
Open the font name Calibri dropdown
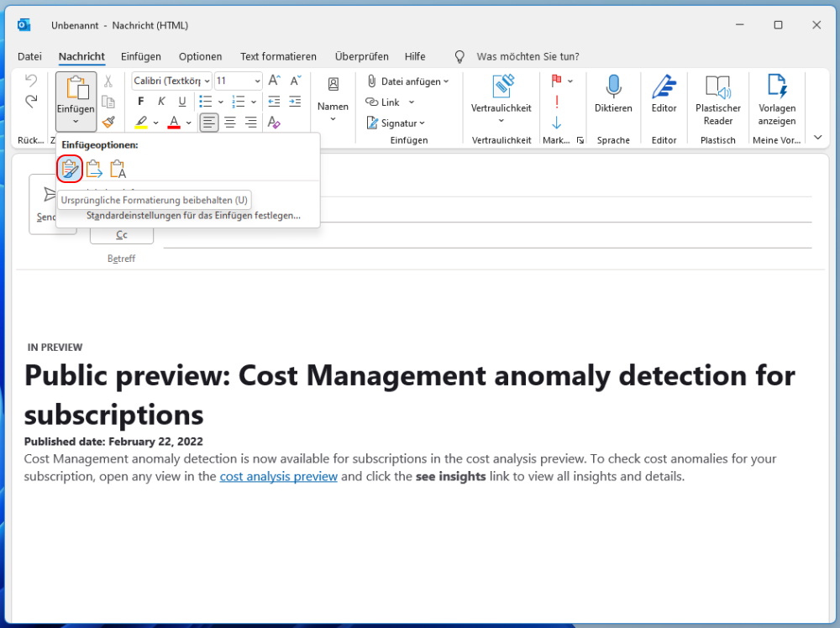point(207,81)
